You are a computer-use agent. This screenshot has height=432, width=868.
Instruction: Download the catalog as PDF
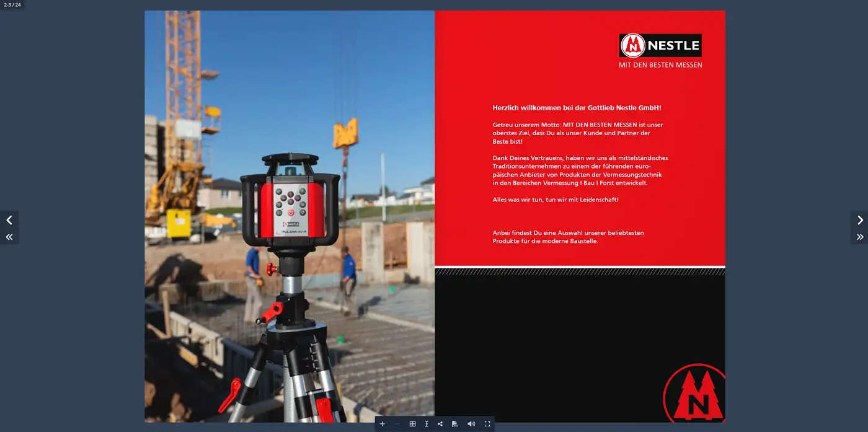click(x=454, y=424)
